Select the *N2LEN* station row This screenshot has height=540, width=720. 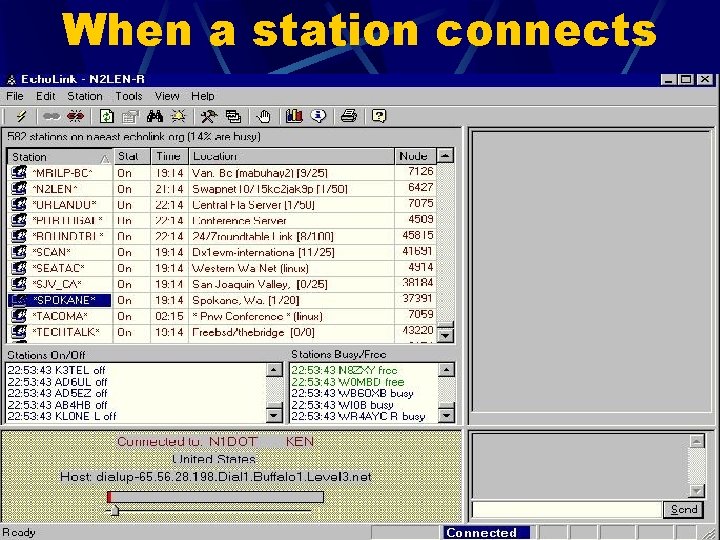click(222, 189)
